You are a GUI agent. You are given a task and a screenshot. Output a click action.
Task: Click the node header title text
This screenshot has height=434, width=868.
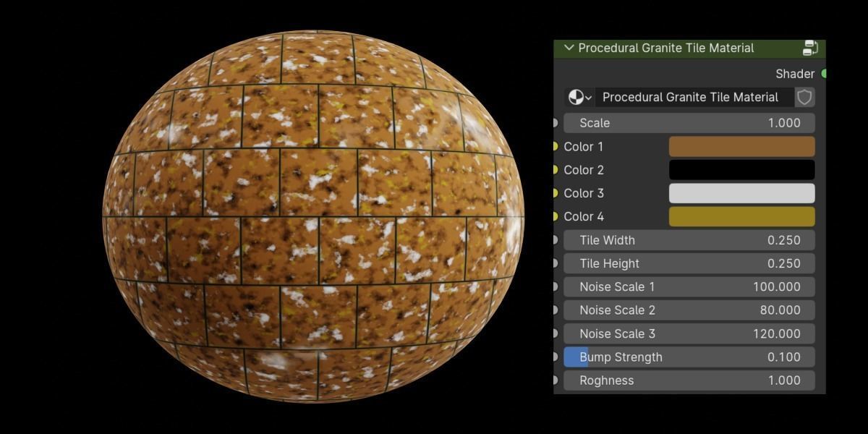pos(665,48)
